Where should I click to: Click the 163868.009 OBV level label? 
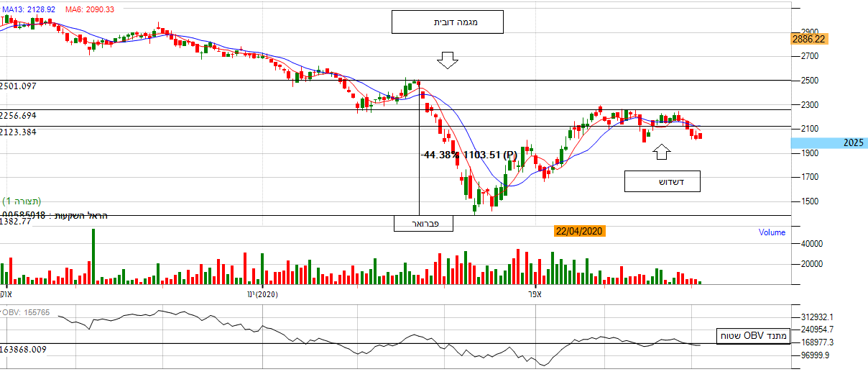point(24,350)
